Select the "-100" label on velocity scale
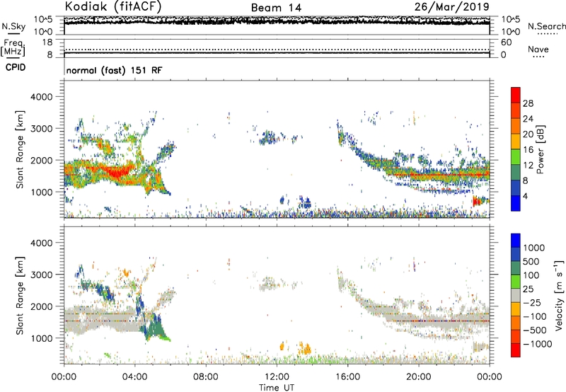 535,316
